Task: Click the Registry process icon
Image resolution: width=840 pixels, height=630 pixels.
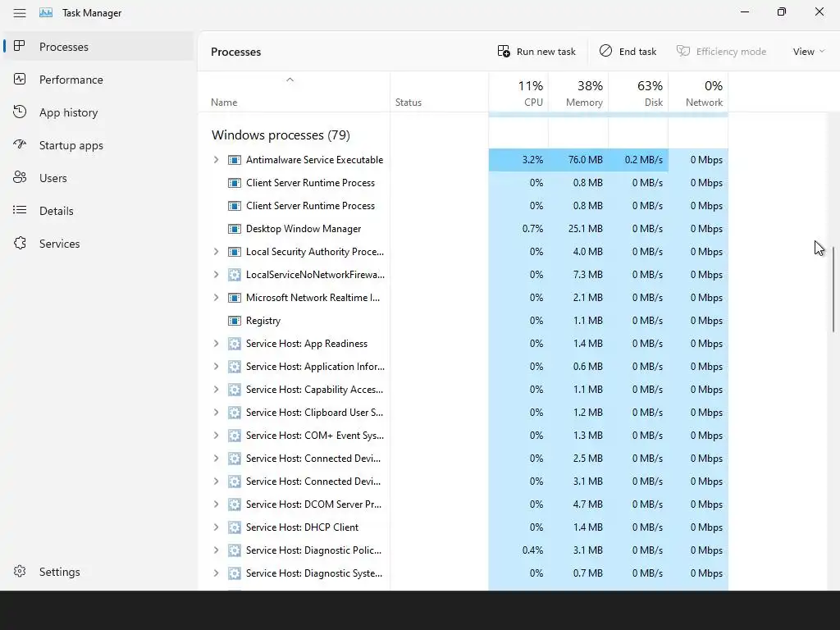Action: 234,321
